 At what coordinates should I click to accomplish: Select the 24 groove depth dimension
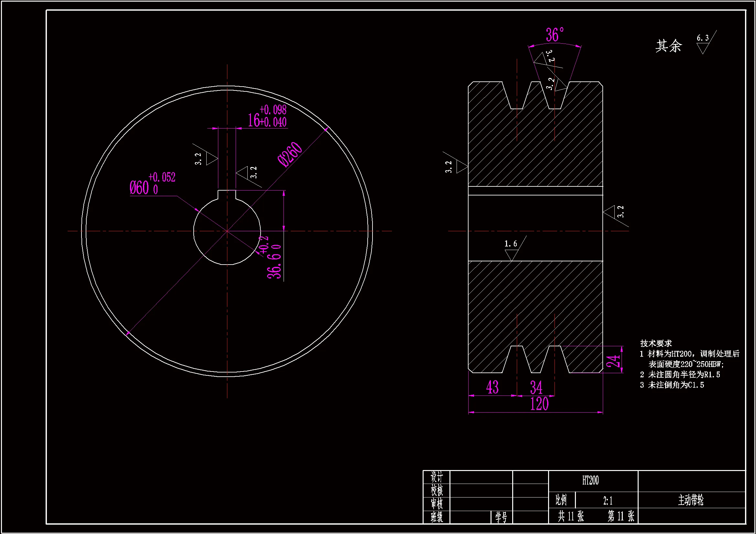click(613, 361)
